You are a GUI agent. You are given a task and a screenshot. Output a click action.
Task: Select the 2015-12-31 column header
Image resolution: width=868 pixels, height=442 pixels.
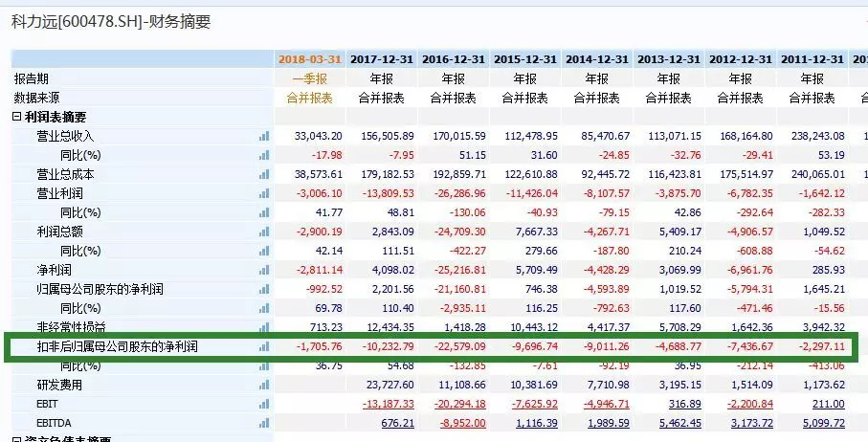(525, 59)
